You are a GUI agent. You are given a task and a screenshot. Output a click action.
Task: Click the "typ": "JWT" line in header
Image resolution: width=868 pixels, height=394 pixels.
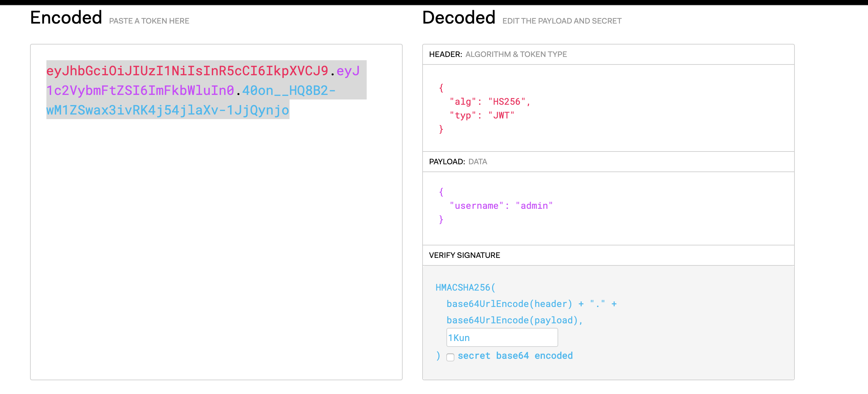pyautogui.click(x=481, y=116)
